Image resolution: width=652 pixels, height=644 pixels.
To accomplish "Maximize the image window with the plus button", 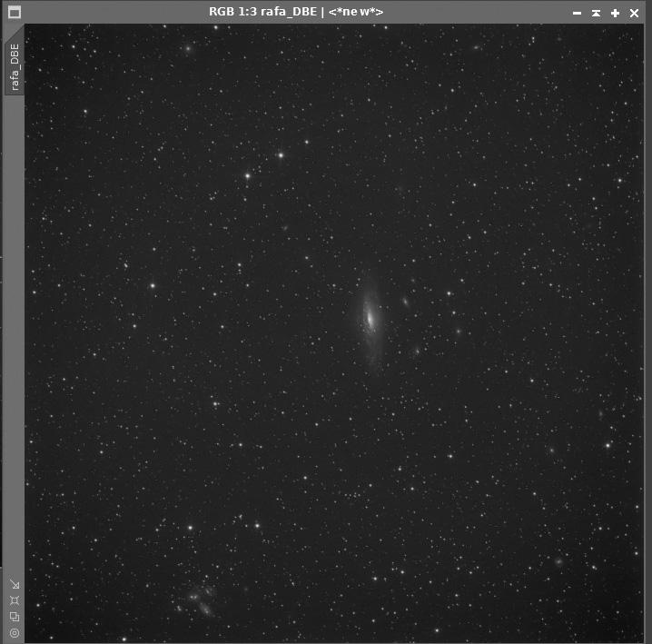I will [615, 14].
